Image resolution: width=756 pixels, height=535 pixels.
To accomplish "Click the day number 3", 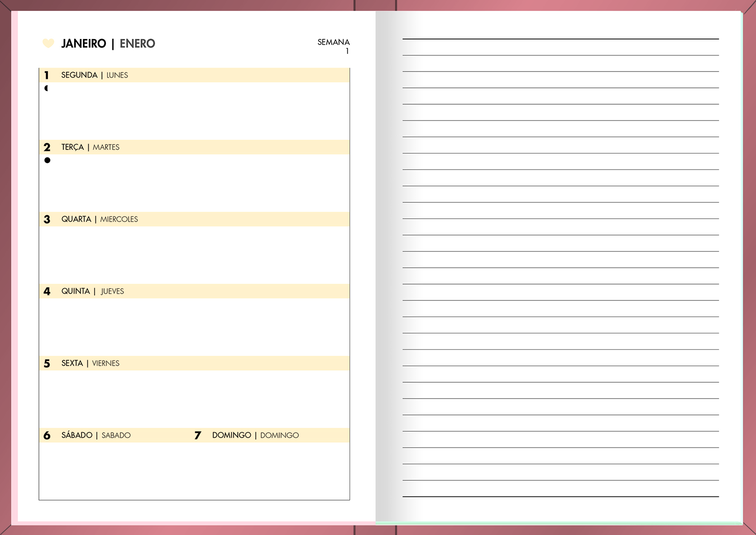I will [x=47, y=220].
